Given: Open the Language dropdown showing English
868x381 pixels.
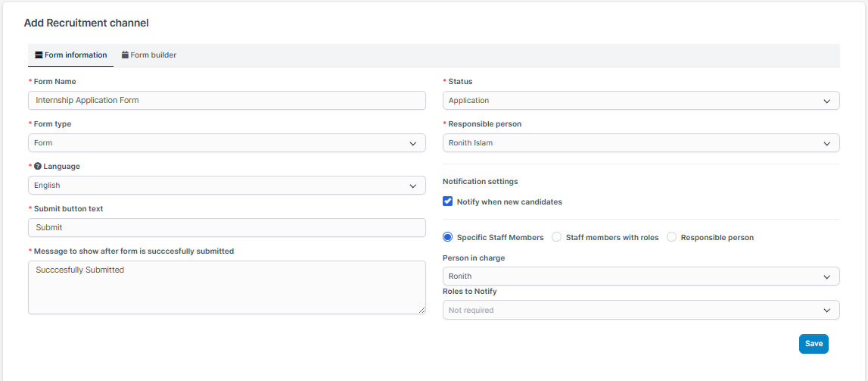Looking at the screenshot, I should click(x=226, y=186).
